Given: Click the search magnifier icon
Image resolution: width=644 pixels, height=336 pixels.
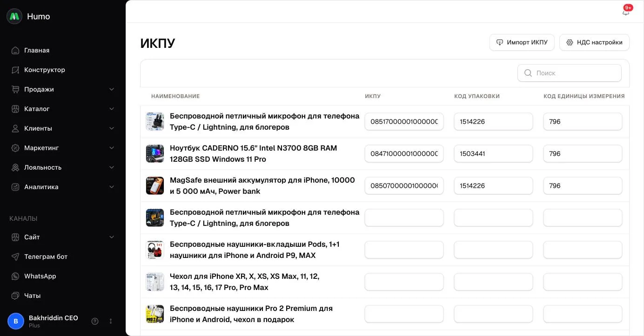Looking at the screenshot, I should coord(528,73).
